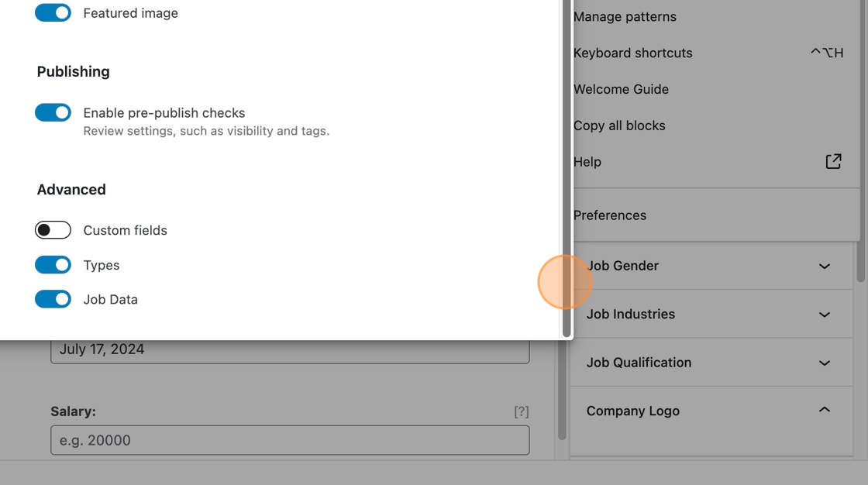Click the Job Qualification panel heading
This screenshot has height=485, width=868.
[639, 363]
